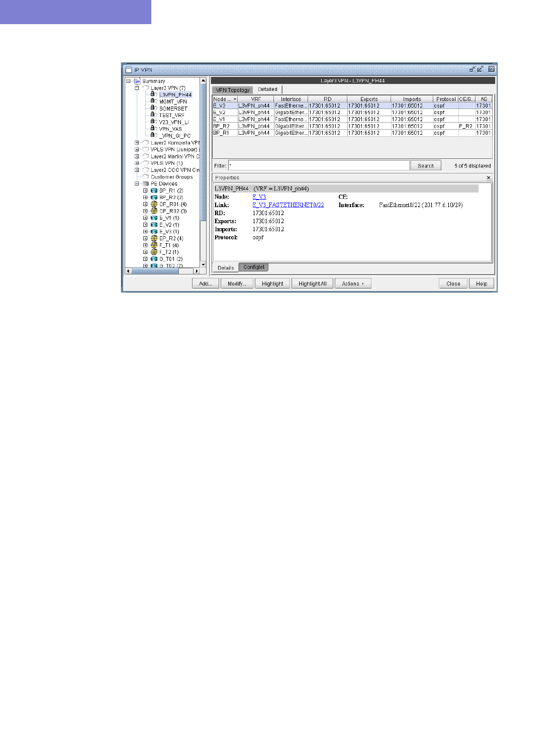Click the lock icon beside _VPN_GI_PC
This screenshot has width=560, height=748.
pyautogui.click(x=154, y=135)
